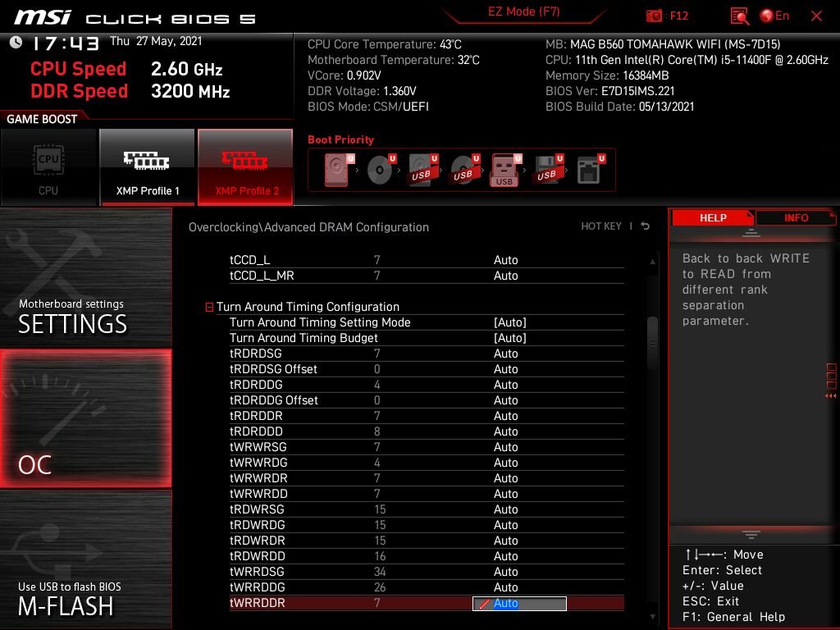This screenshot has height=630, width=840.
Task: Switch to the HELP tab
Action: coord(713,218)
